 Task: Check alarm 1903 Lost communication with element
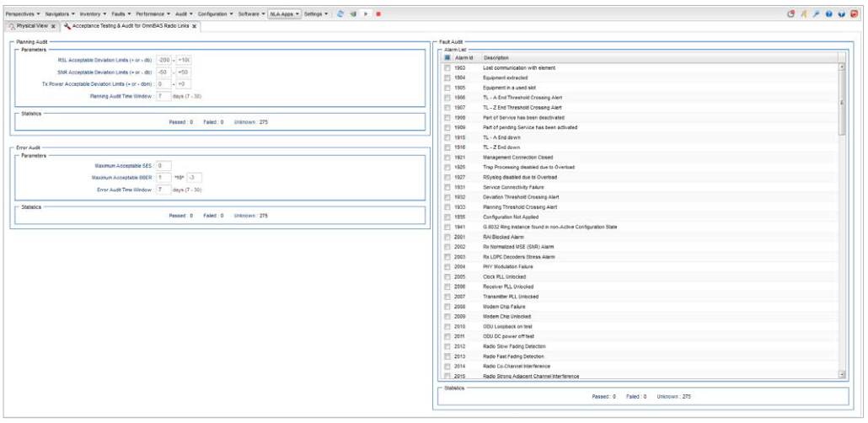[447, 67]
